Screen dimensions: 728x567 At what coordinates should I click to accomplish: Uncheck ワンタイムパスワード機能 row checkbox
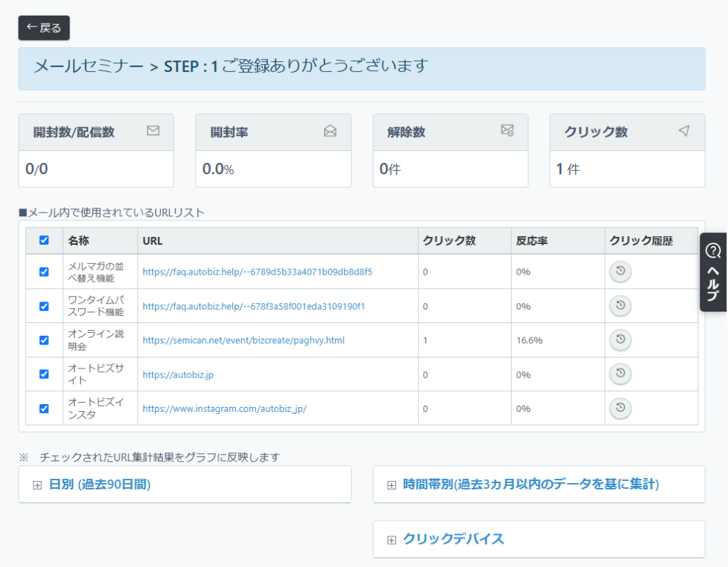[44, 307]
